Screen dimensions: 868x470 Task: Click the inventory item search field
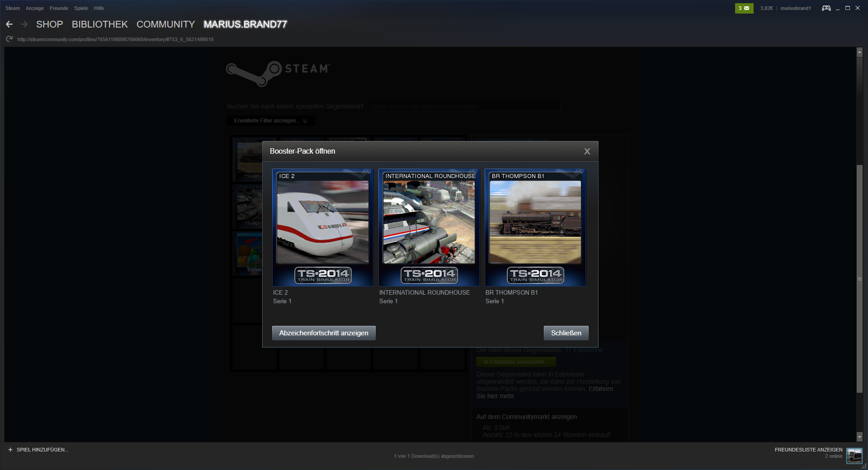tap(464, 107)
